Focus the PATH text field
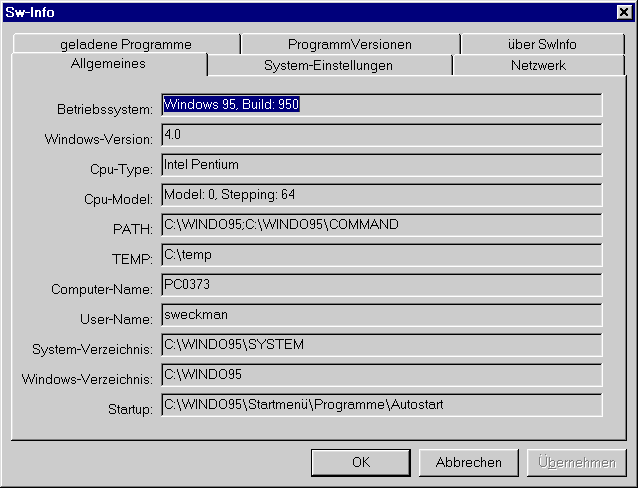This screenshot has height=488, width=638. [x=381, y=225]
